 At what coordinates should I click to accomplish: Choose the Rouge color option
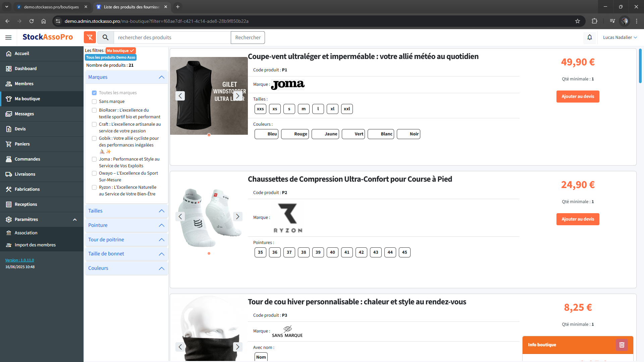click(295, 134)
